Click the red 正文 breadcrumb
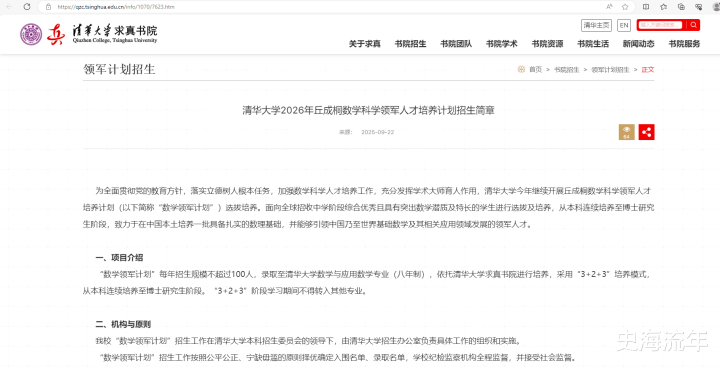 [647, 70]
